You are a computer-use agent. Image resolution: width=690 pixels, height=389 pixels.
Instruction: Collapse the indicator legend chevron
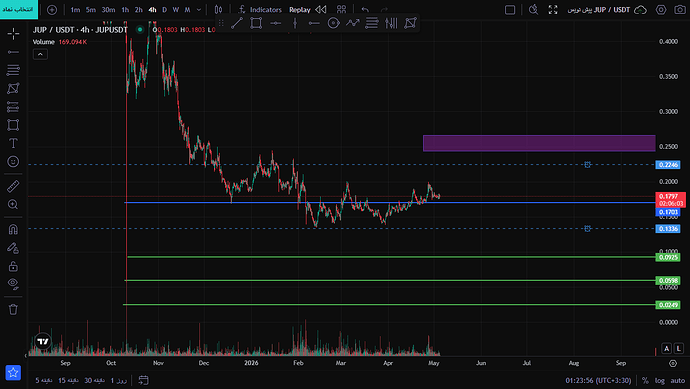40,54
